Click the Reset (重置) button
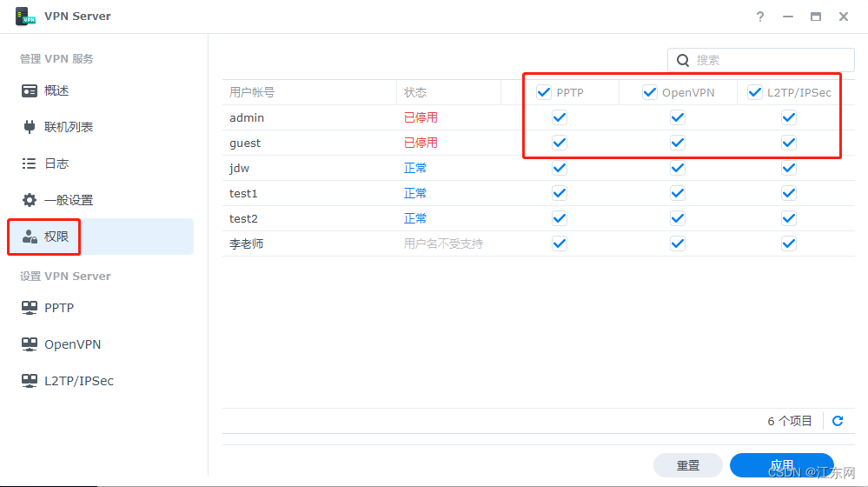Viewport: 868px width, 487px height. 687,465
